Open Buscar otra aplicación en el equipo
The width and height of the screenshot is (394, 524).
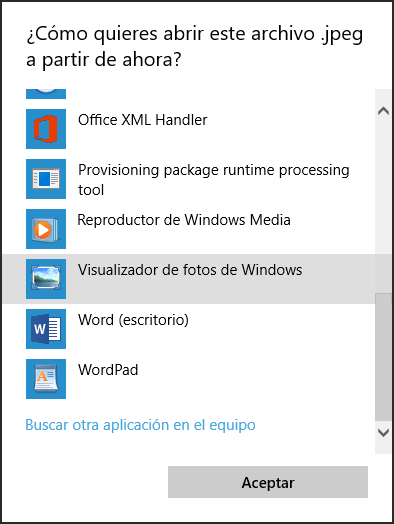coord(140,425)
